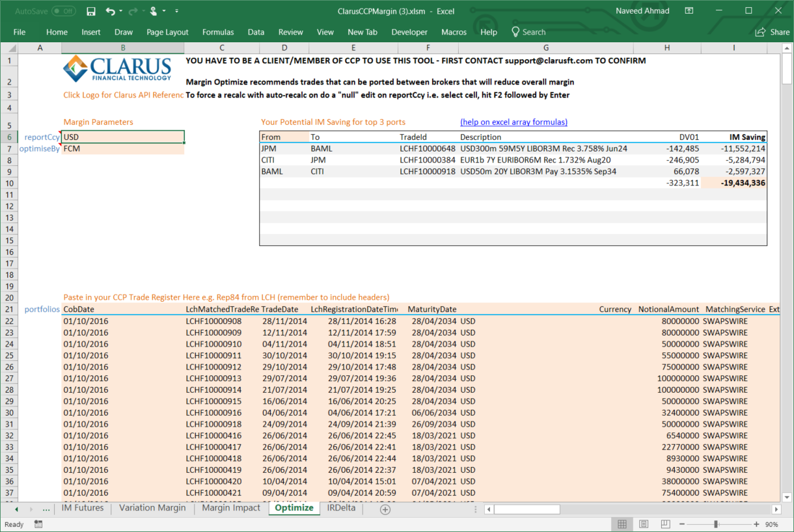The width and height of the screenshot is (794, 532).
Task: Click the horizontal scrollbar right arrow
Action: (776, 509)
